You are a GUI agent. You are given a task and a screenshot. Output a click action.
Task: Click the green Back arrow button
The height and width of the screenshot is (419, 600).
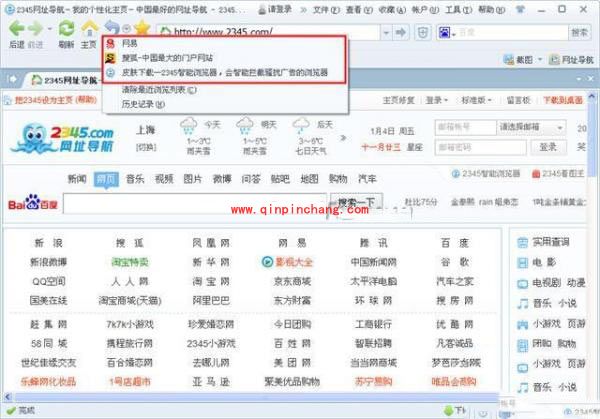(16, 27)
